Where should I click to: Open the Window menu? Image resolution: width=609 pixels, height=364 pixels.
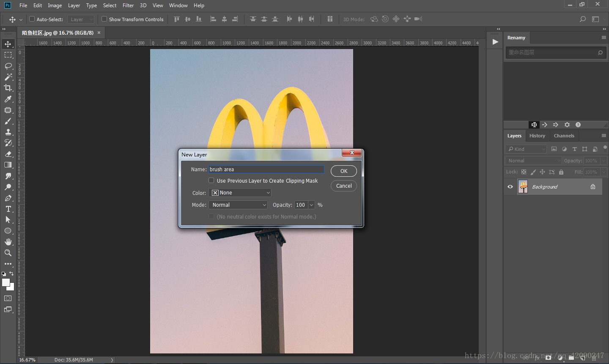click(x=178, y=5)
